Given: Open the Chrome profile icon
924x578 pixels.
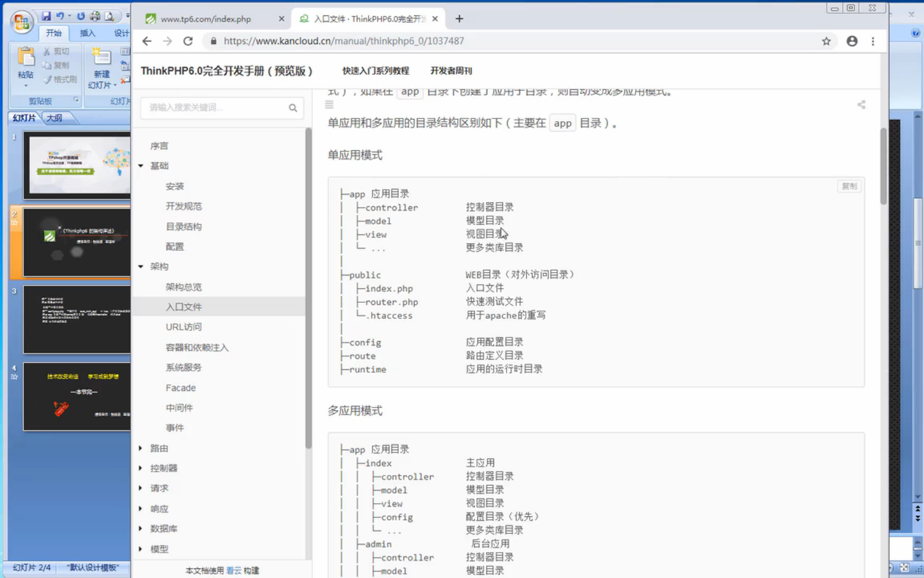Looking at the screenshot, I should click(x=852, y=41).
